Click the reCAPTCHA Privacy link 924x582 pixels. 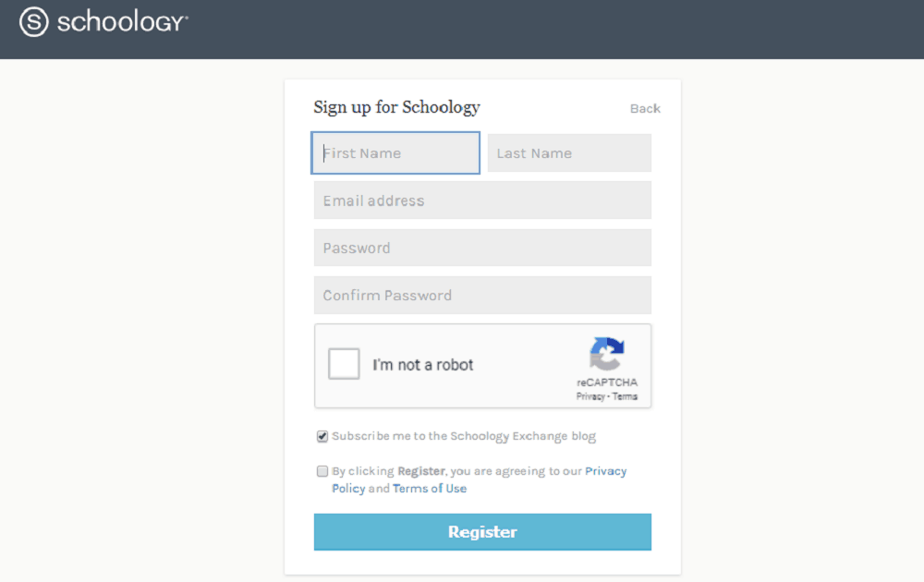point(590,396)
